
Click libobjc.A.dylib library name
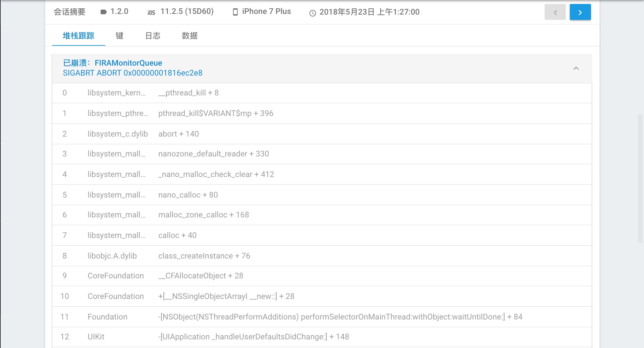pyautogui.click(x=112, y=256)
